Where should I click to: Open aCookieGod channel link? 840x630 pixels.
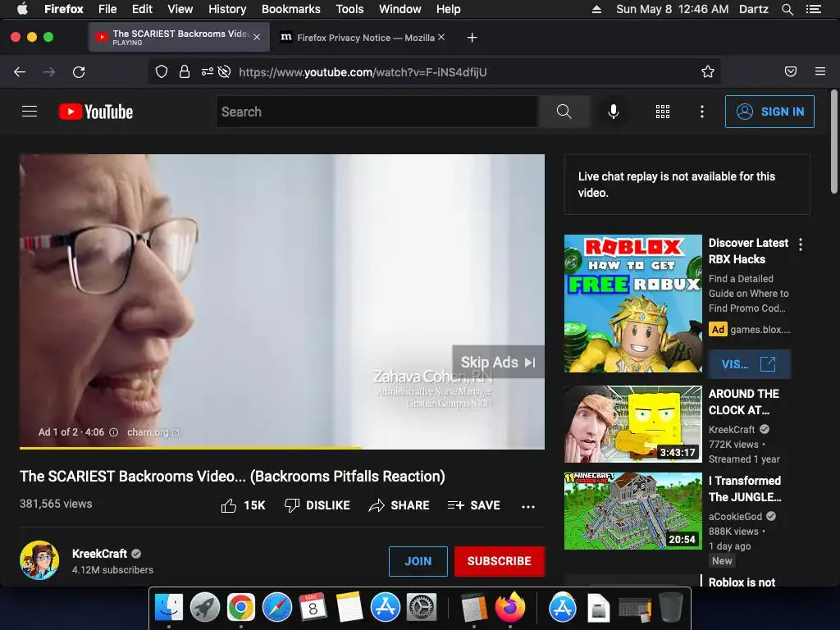coord(735,517)
